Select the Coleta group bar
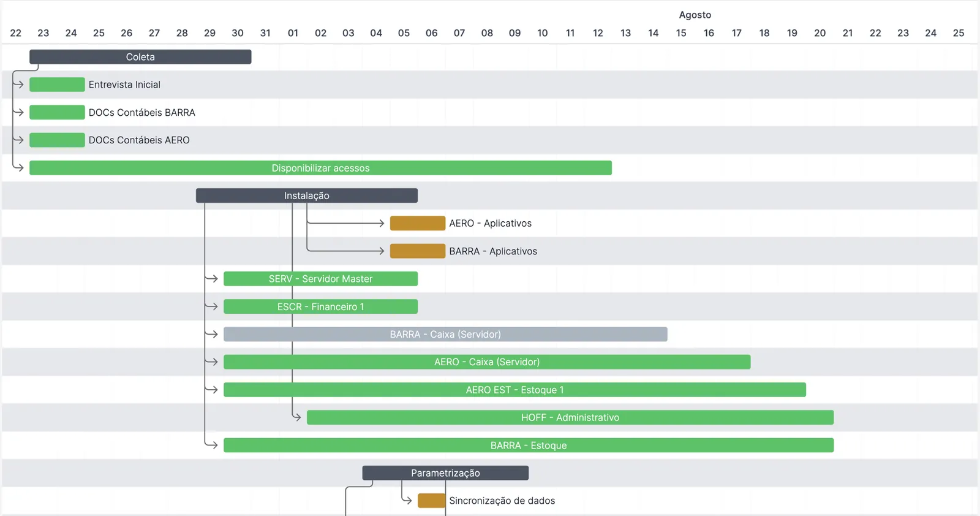Image resolution: width=980 pixels, height=516 pixels. point(140,57)
